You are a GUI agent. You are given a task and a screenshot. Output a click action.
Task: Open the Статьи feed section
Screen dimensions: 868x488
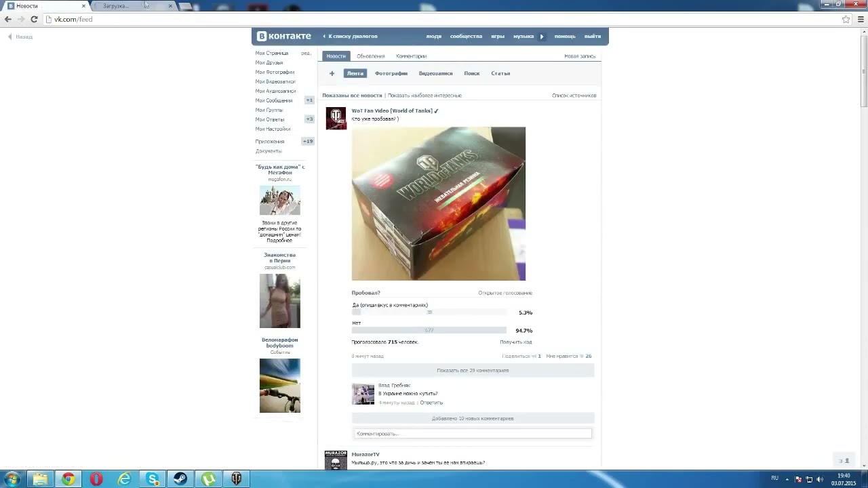[500, 73]
